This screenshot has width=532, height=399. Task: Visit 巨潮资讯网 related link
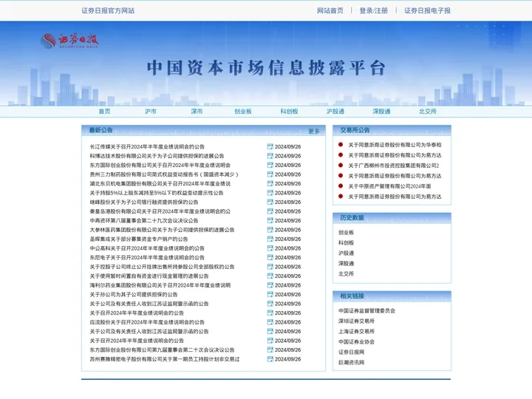(351, 362)
